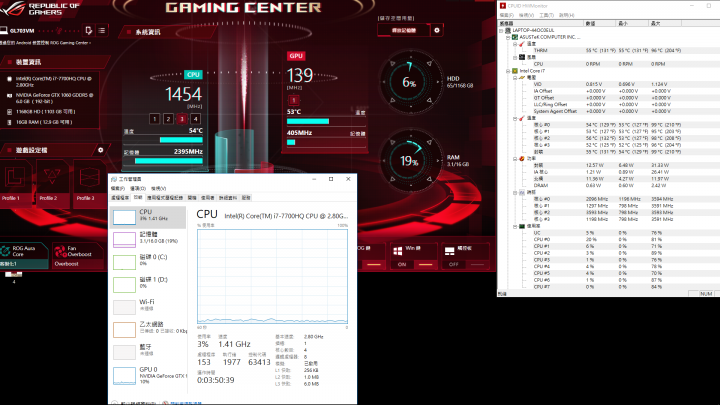Image resolution: width=720 pixels, height=405 pixels.
Task: Collapse the fans node containing CPU 0 RPM
Action: pyautogui.click(x=515, y=57)
